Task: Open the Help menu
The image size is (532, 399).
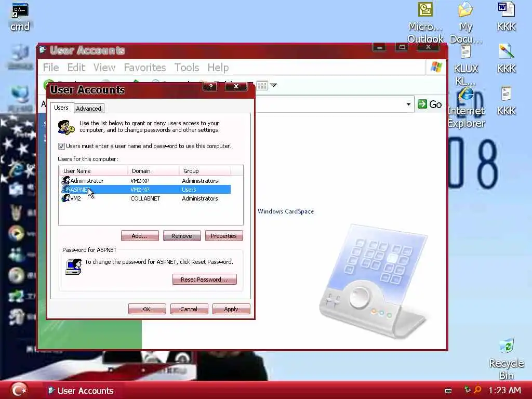Action: coord(218,68)
